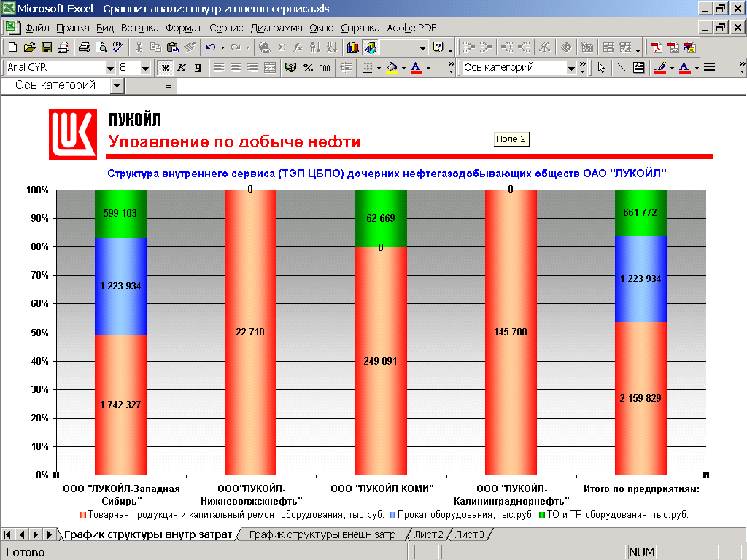
Task: Expand the Drawing toolbar overflow chevron
Action: pos(742,68)
